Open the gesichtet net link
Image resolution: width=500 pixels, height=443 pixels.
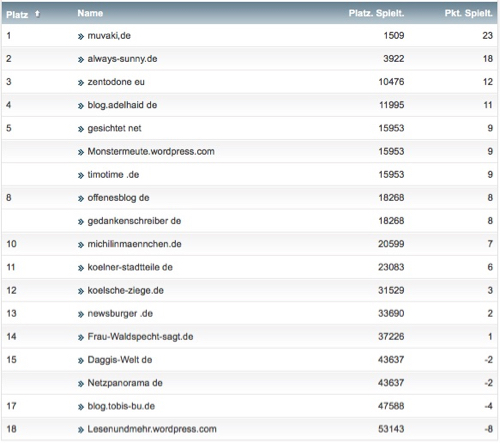click(x=114, y=128)
